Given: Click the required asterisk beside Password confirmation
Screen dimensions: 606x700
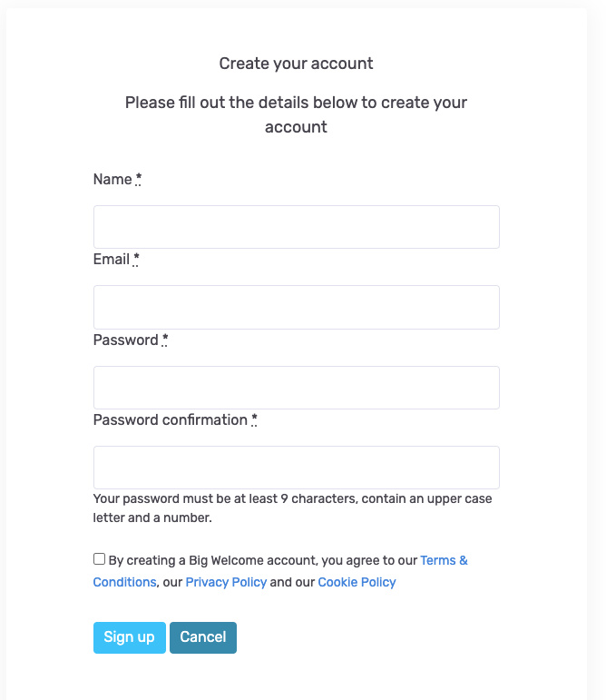Looking at the screenshot, I should (x=255, y=419).
